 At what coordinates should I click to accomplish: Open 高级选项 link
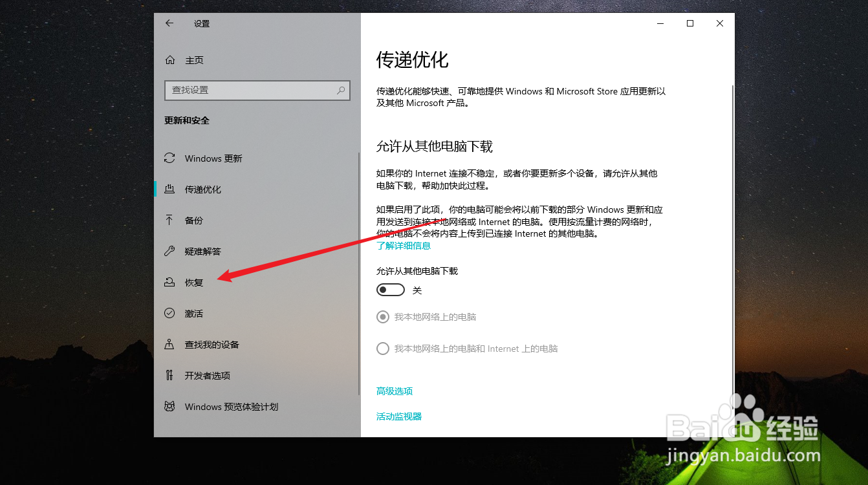point(395,391)
